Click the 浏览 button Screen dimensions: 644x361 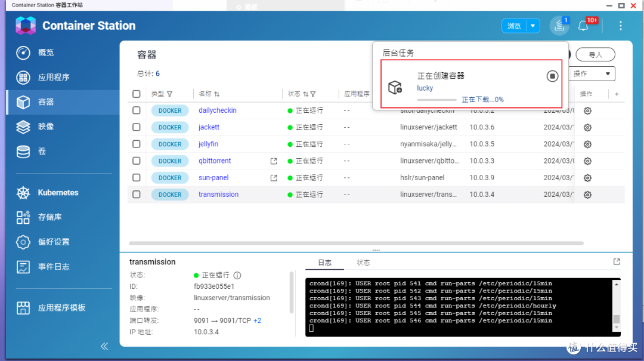coord(514,26)
